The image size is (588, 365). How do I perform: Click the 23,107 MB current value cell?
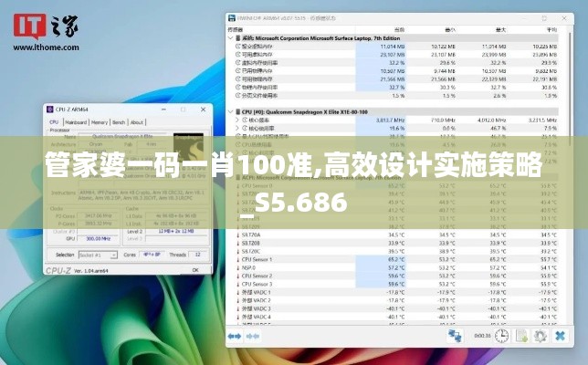[x=393, y=55]
